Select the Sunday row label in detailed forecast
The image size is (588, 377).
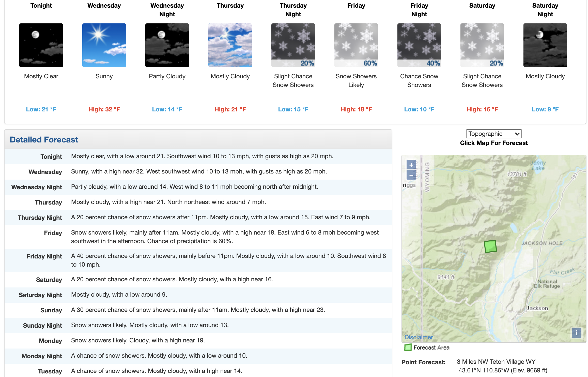tap(51, 310)
